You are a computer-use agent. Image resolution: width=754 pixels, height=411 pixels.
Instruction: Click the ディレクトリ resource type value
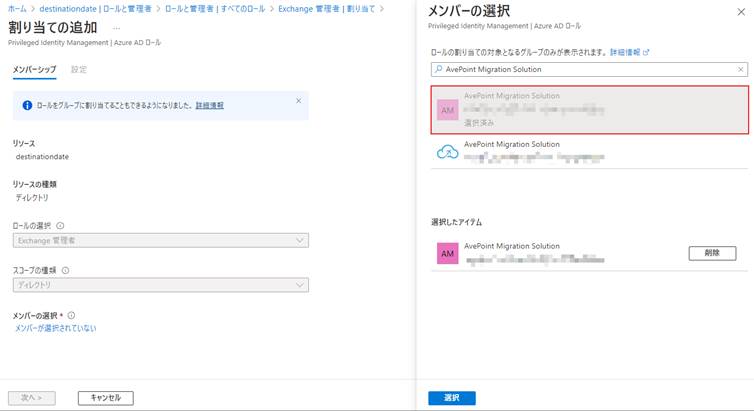[32, 198]
